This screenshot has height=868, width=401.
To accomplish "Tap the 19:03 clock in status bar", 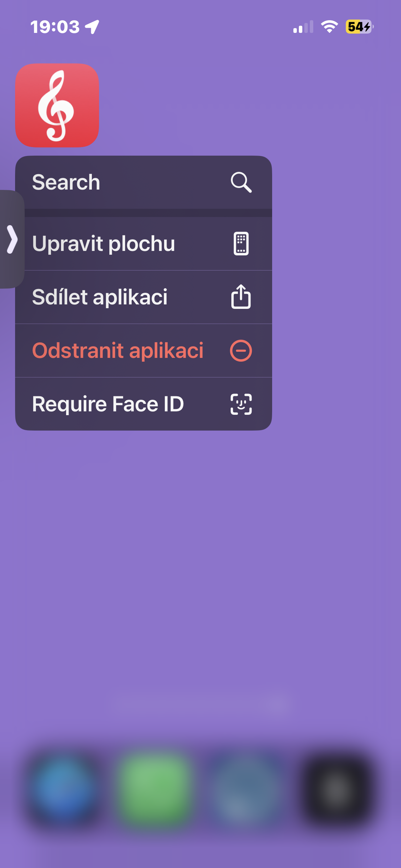I will pyautogui.click(x=55, y=27).
